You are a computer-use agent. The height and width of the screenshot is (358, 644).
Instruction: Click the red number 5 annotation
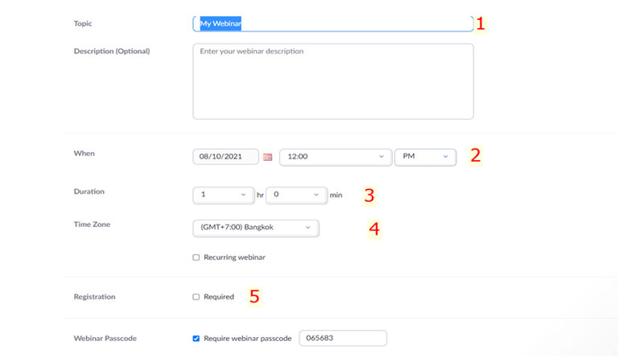click(254, 296)
